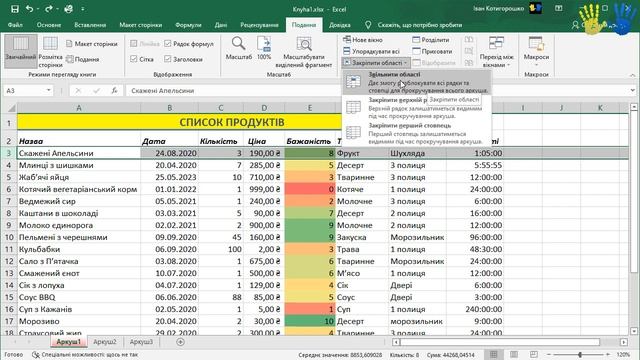Click the 120% zoom level text
Viewport: 640px width, 360px height.
pyautogui.click(x=623, y=355)
